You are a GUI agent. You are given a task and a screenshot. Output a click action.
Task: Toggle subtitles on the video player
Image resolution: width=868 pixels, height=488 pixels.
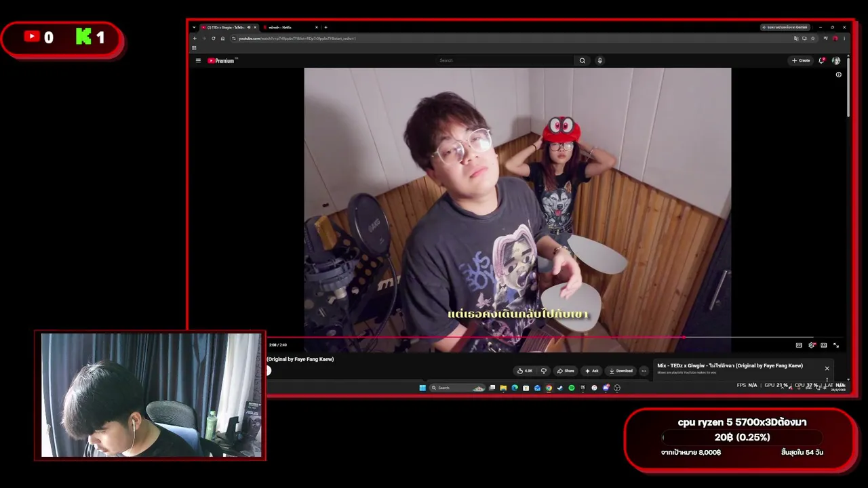[x=799, y=346]
